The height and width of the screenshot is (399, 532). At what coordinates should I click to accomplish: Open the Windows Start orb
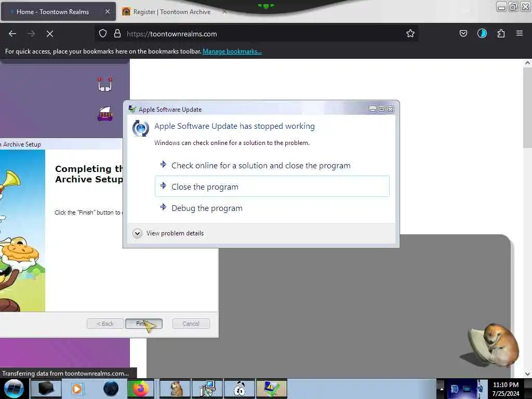[14, 389]
